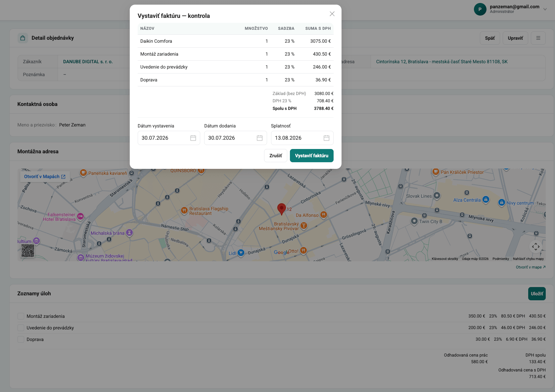Viewport: 555px width, 392px height.
Task: Click the Pán Králiček Priestor icon
Action: 436,171
